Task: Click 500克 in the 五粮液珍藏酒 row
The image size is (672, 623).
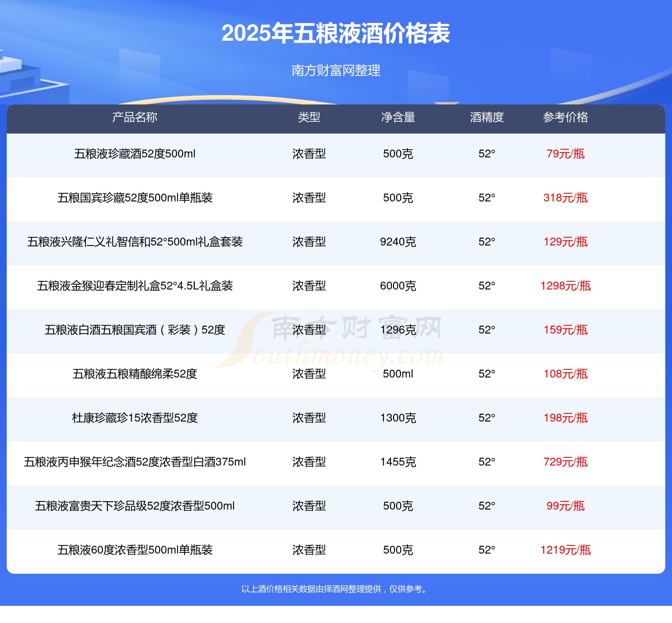Action: click(x=398, y=154)
